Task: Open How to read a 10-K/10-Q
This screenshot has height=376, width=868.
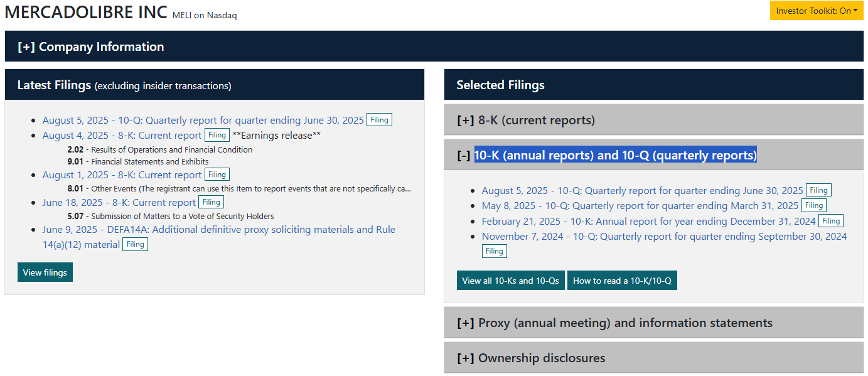Action: [x=622, y=280]
